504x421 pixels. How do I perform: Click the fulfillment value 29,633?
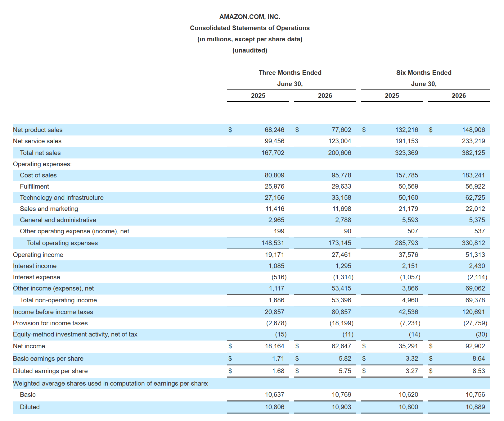[341, 186]
